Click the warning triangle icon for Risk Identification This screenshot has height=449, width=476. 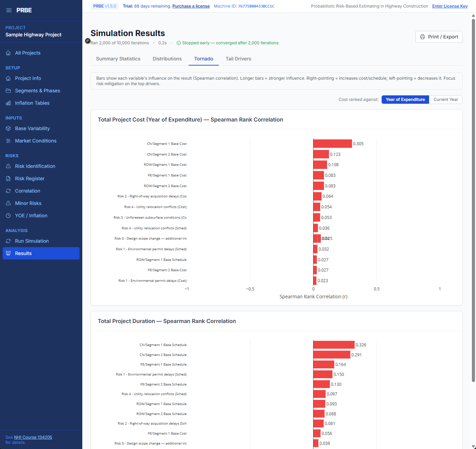[x=8, y=166]
